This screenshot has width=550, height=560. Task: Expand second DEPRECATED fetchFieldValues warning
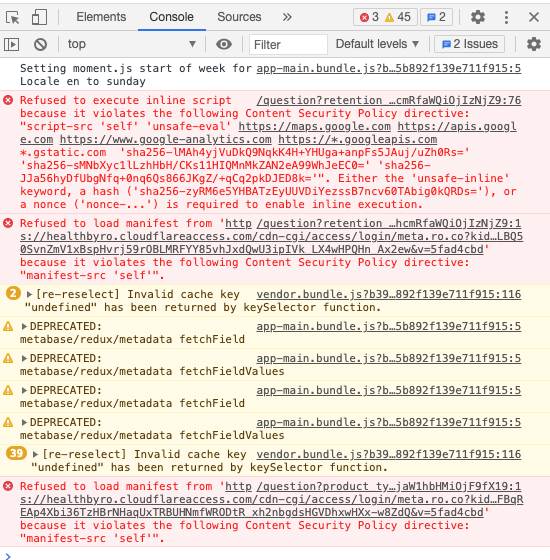pyautogui.click(x=24, y=422)
